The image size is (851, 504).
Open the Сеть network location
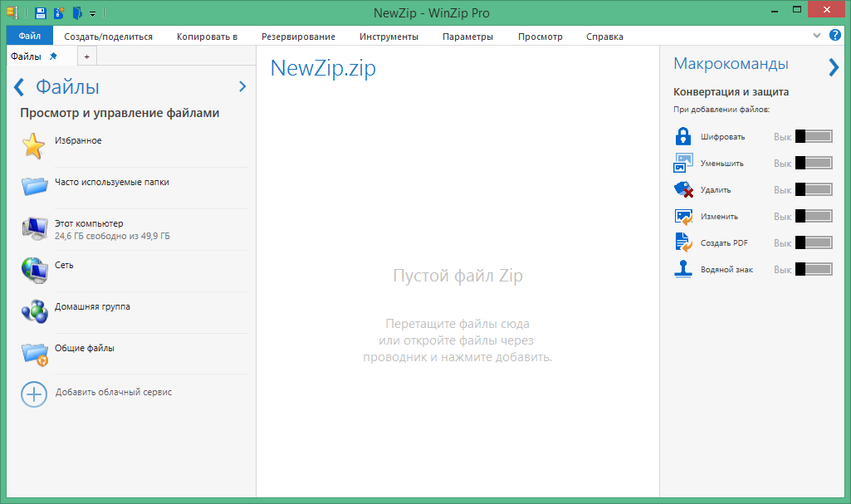134,271
